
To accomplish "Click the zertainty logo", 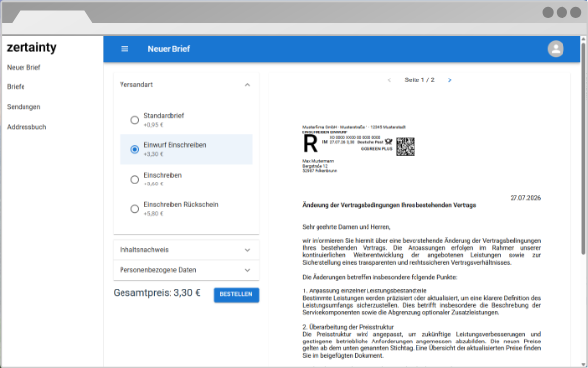I will point(31,48).
